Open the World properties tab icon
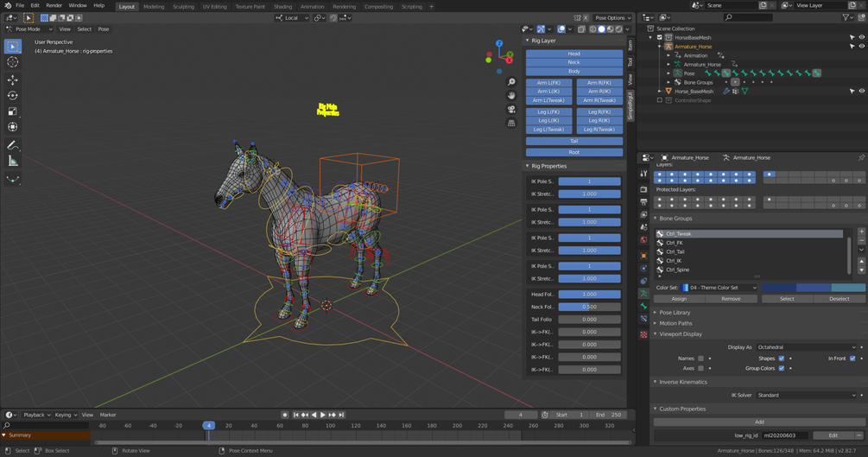This screenshot has width=868, height=457. pyautogui.click(x=643, y=240)
